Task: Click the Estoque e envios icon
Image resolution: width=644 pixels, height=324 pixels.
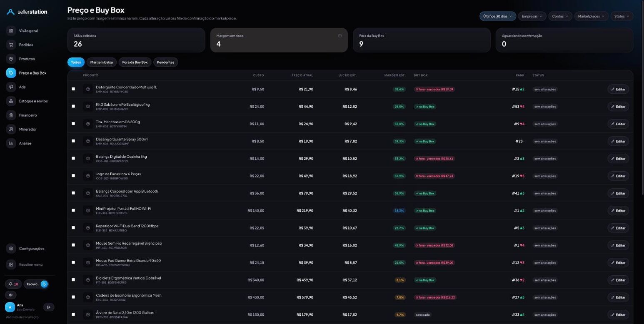Action: tap(11, 101)
